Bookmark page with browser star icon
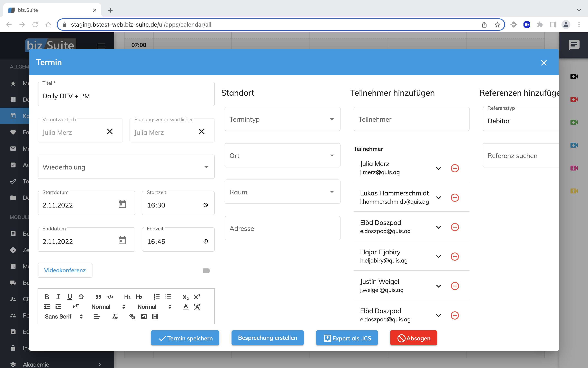This screenshot has height=368, width=588. [497, 25]
